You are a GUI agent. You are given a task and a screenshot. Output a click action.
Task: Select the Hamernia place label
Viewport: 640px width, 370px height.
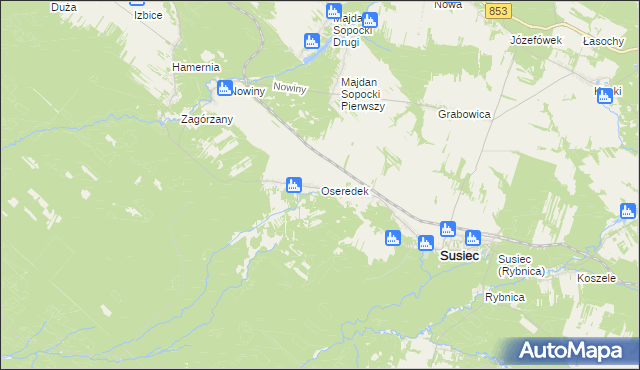(196, 67)
